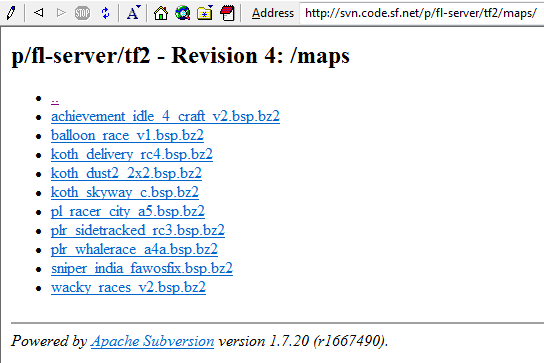Reload the page with the refresh icon
The height and width of the screenshot is (363, 544).
(x=105, y=13)
